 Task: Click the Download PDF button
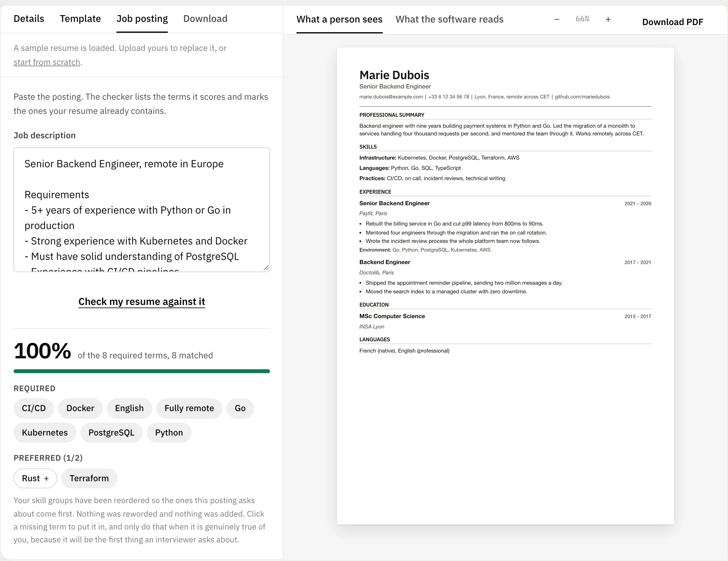[x=673, y=22]
